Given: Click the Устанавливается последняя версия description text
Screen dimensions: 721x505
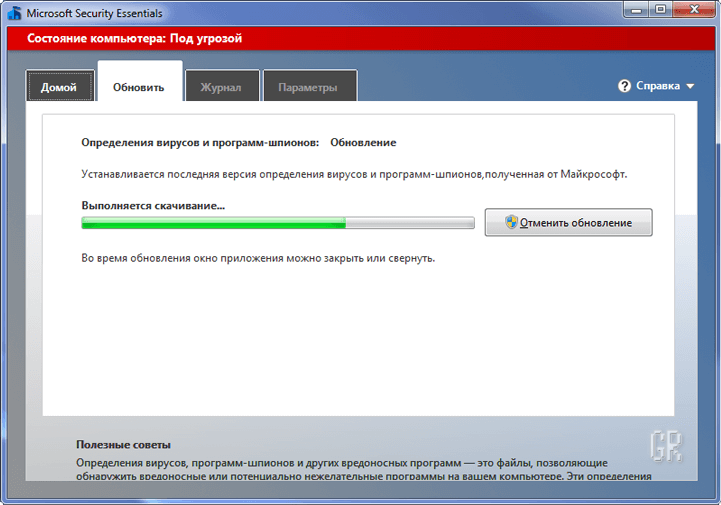Looking at the screenshot, I should pos(354,174).
